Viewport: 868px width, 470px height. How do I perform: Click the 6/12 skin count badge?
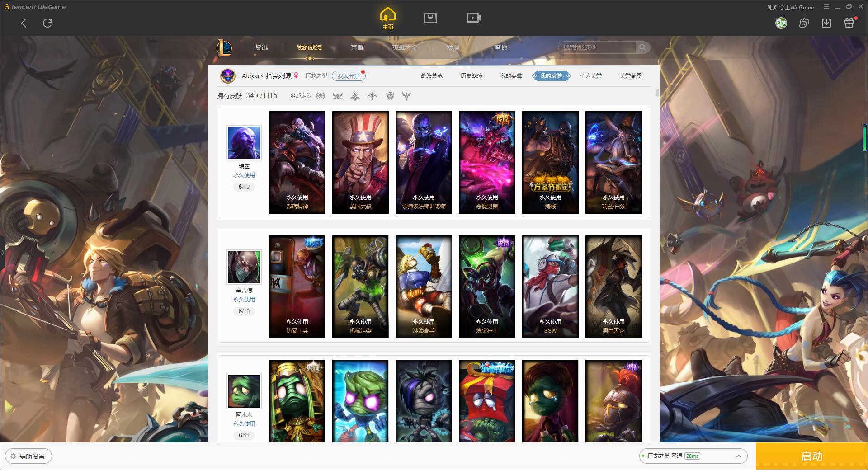[244, 187]
